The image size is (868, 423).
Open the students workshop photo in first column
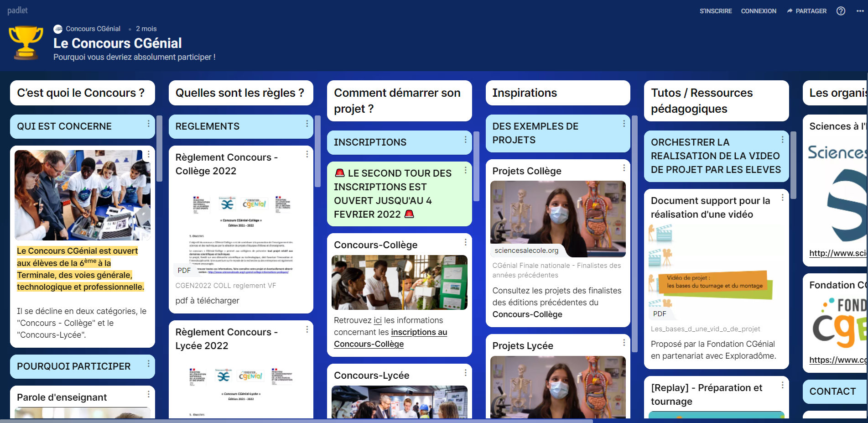83,195
